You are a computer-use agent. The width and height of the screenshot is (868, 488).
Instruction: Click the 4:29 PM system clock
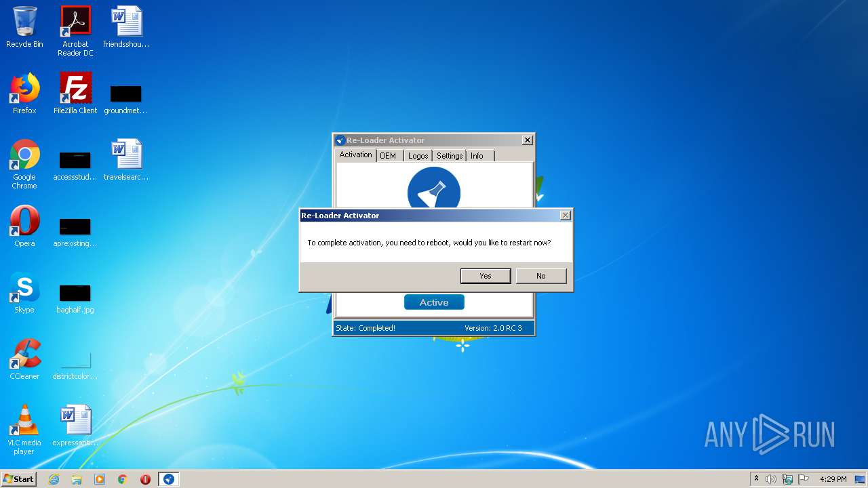tap(833, 479)
